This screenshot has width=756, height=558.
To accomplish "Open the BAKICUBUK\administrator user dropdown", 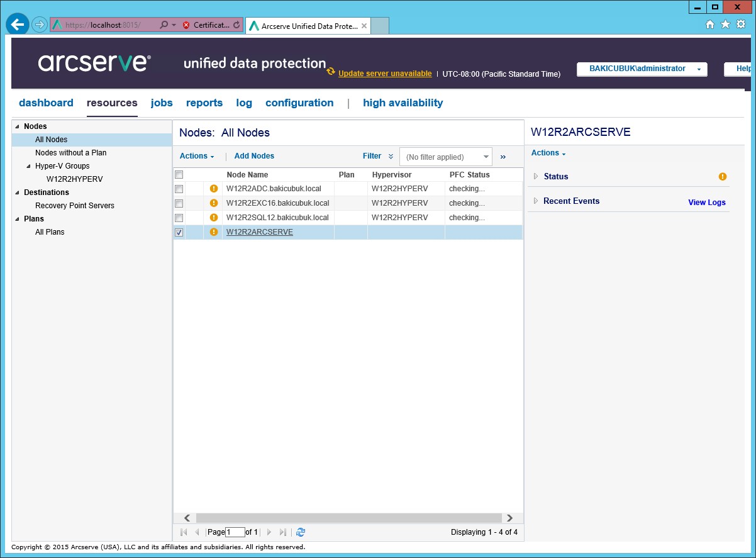I will [642, 69].
